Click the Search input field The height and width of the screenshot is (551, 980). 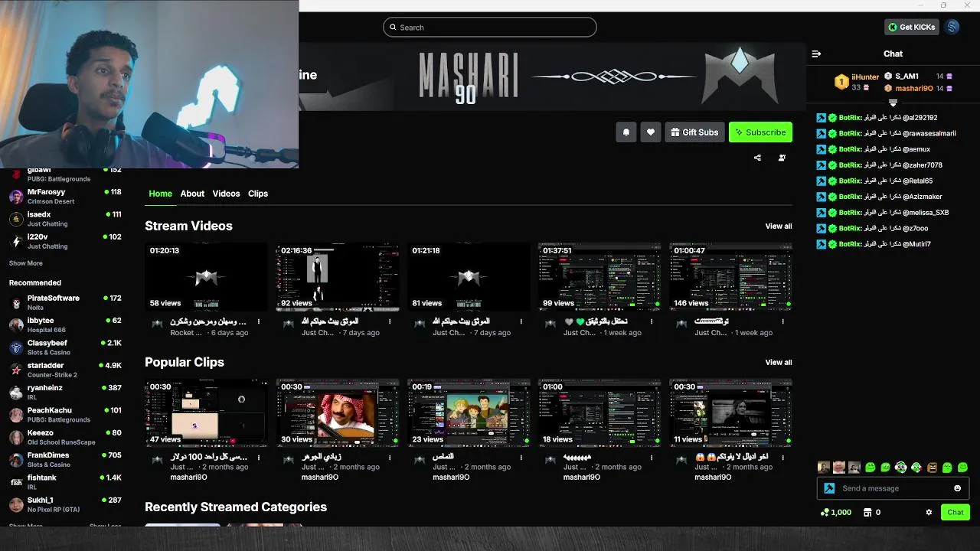(490, 28)
